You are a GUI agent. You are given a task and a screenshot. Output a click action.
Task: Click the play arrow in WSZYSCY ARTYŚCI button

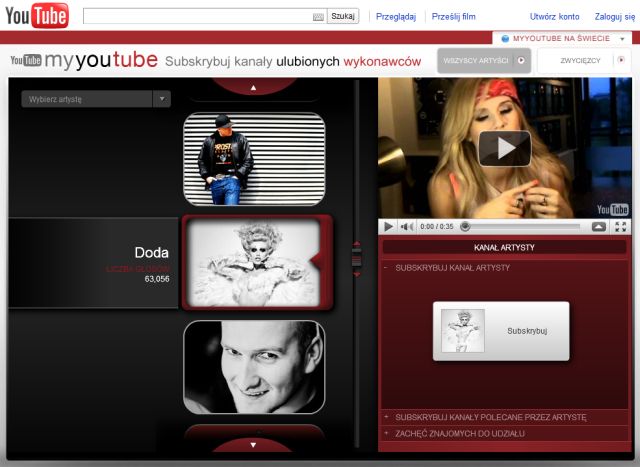(521, 60)
